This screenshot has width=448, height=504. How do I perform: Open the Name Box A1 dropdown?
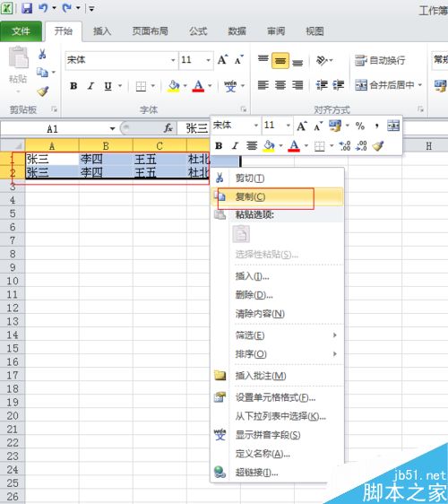[x=112, y=129]
